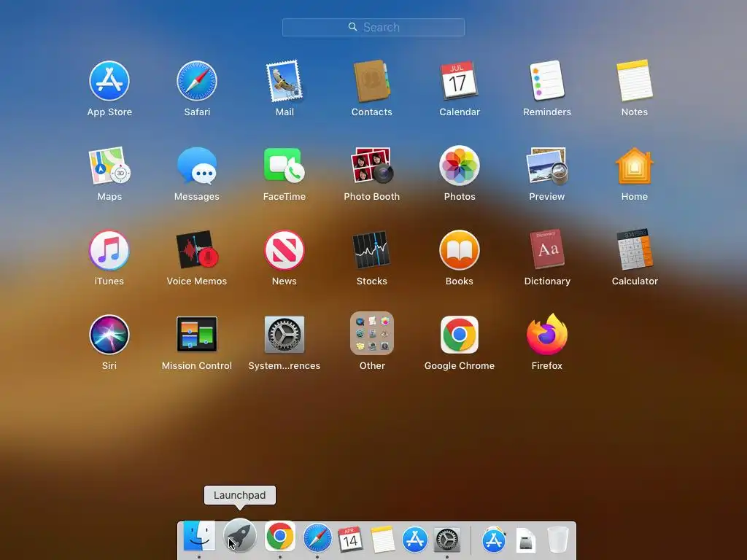747x560 pixels.
Task: Open Finder in the Dock
Action: (x=199, y=537)
